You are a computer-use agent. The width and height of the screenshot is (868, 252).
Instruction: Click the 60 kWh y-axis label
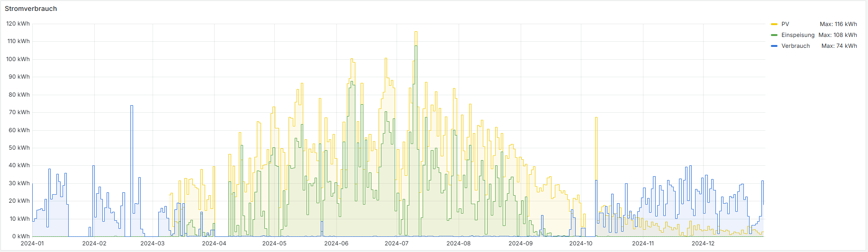(19, 130)
